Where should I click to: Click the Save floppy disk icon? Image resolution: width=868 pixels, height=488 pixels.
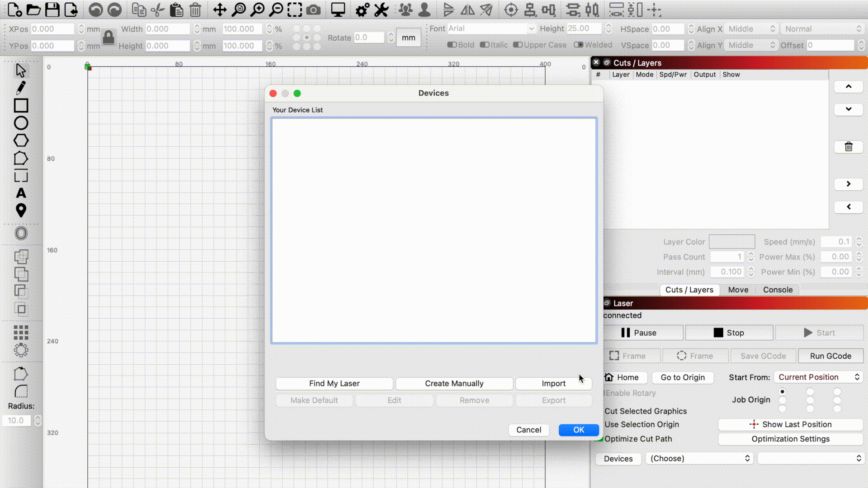click(52, 9)
